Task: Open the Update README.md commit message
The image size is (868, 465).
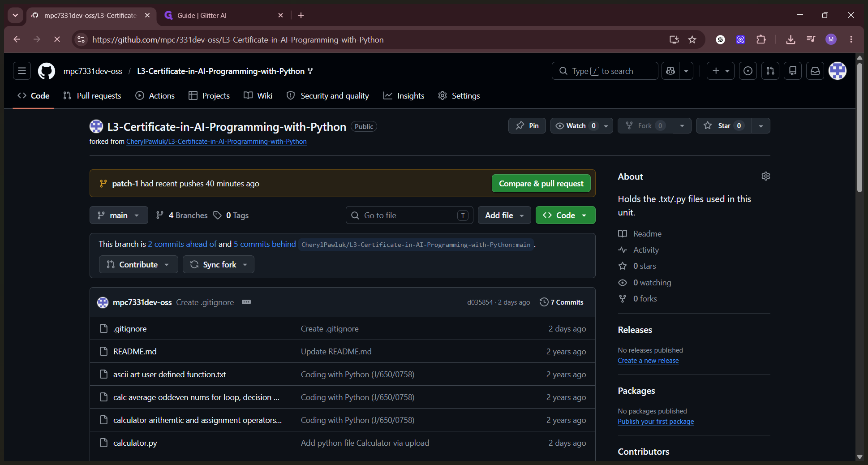Action: pyautogui.click(x=336, y=352)
